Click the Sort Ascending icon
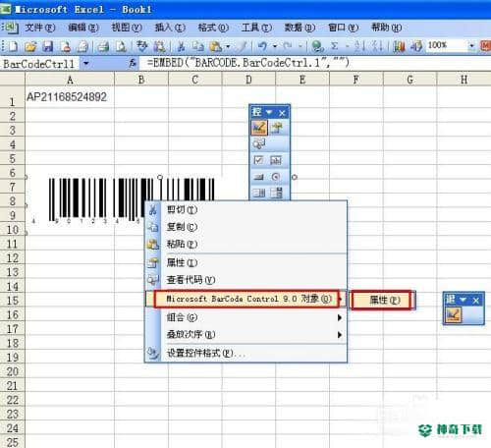The height and width of the screenshot is (448, 491). click(x=359, y=46)
